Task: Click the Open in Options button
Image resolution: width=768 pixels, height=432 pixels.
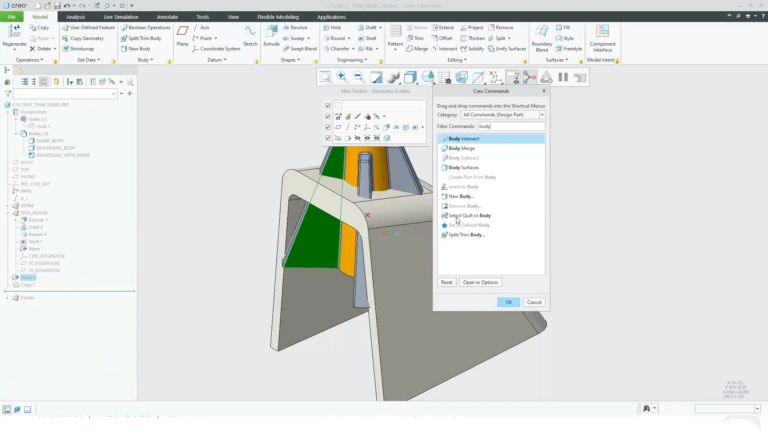Action: click(480, 282)
